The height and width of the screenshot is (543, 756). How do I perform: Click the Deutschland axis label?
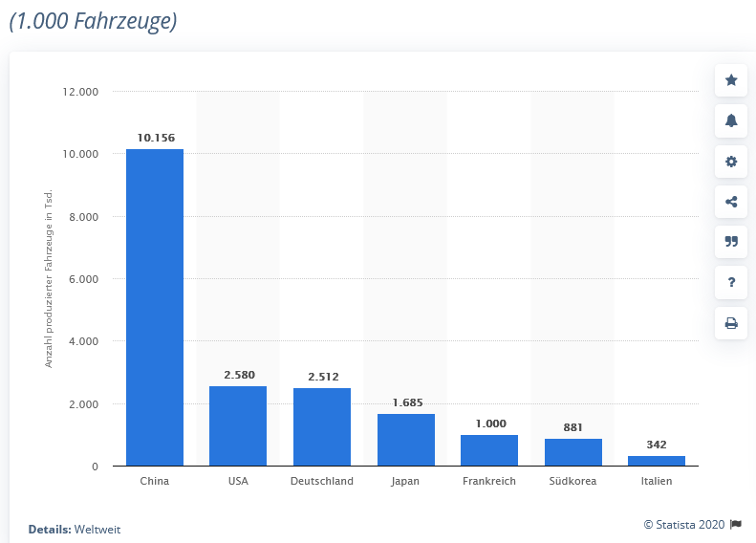click(x=322, y=481)
